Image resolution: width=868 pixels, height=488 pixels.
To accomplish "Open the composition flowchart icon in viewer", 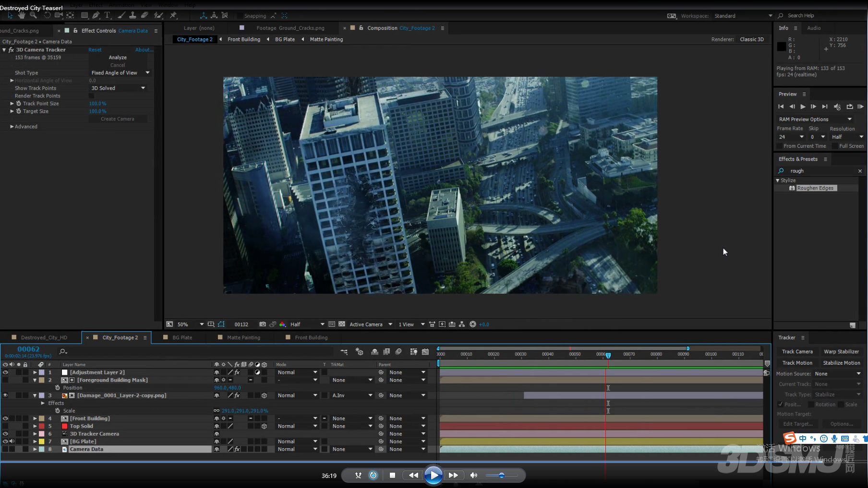I will tap(462, 324).
